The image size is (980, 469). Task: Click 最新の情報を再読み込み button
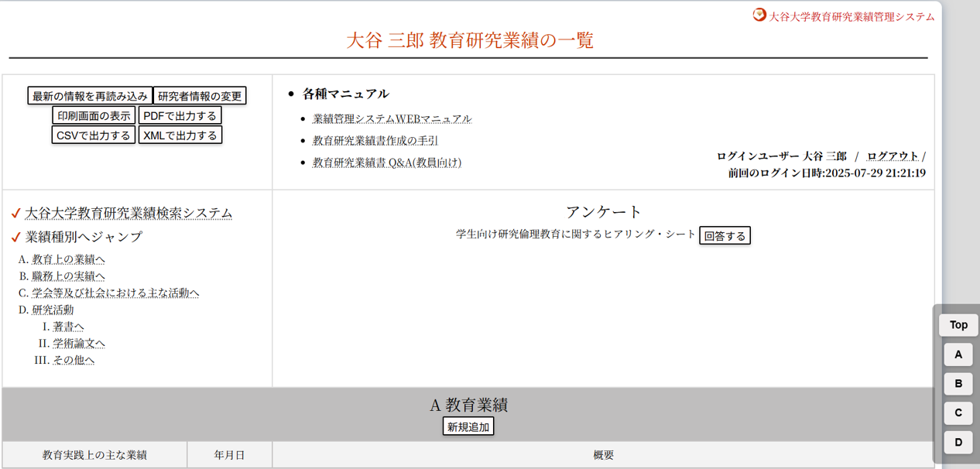tap(90, 96)
